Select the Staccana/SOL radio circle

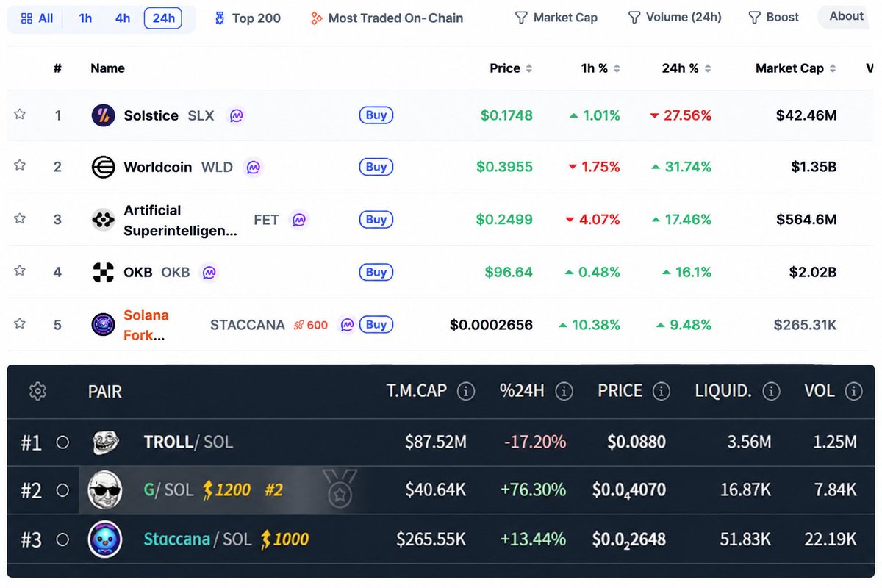pyautogui.click(x=62, y=539)
